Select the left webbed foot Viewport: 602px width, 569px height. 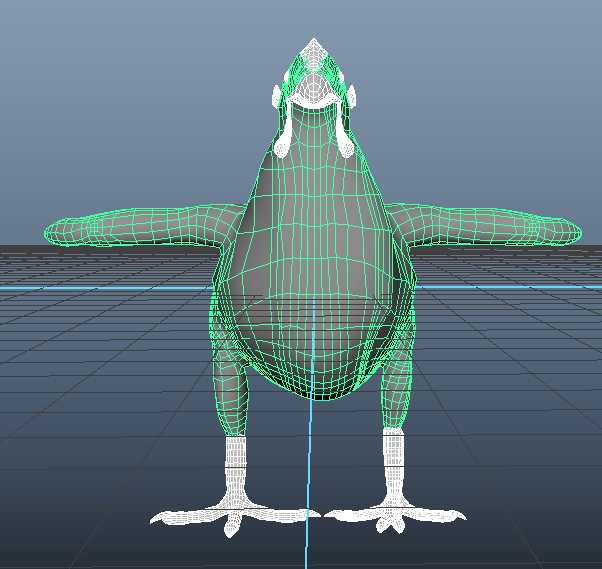[x=232, y=515]
